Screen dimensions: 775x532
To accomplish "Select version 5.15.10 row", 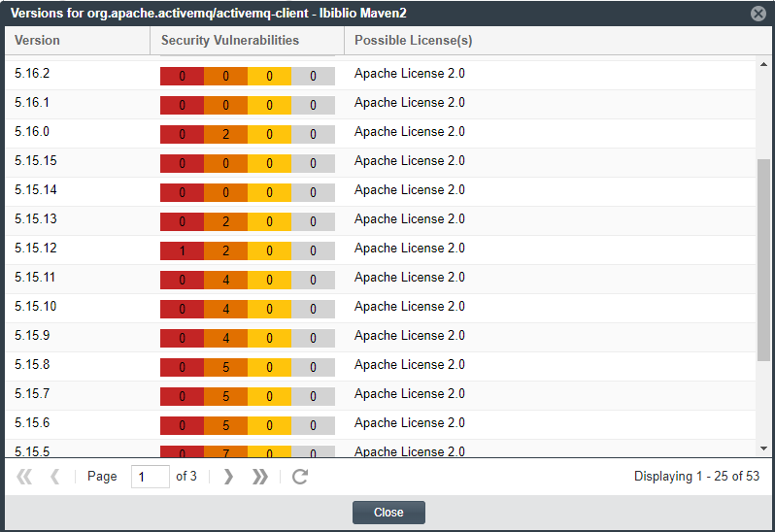I will (x=380, y=309).
